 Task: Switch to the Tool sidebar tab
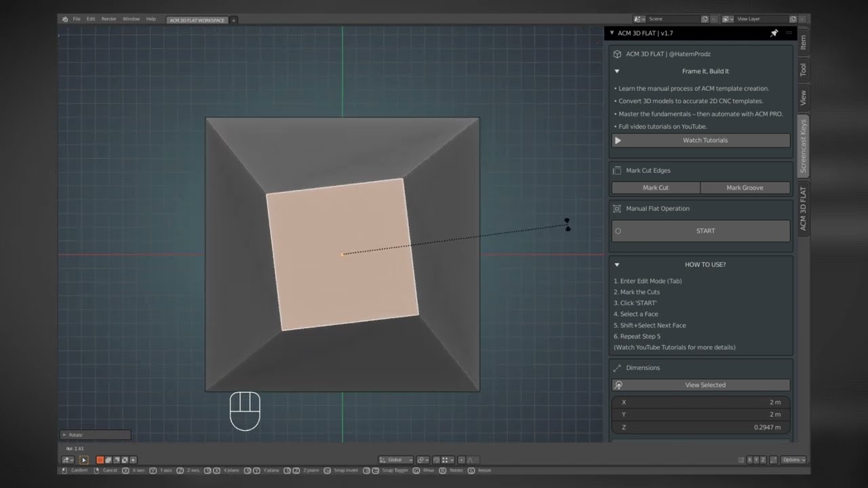pyautogui.click(x=804, y=69)
